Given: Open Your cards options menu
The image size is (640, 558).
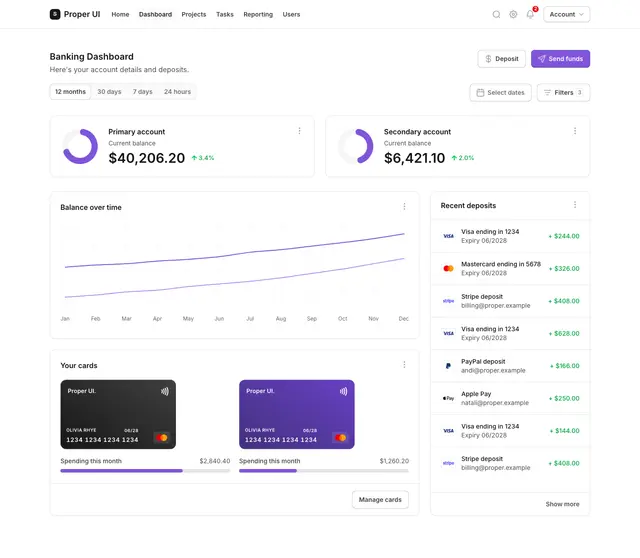Looking at the screenshot, I should pos(404,365).
